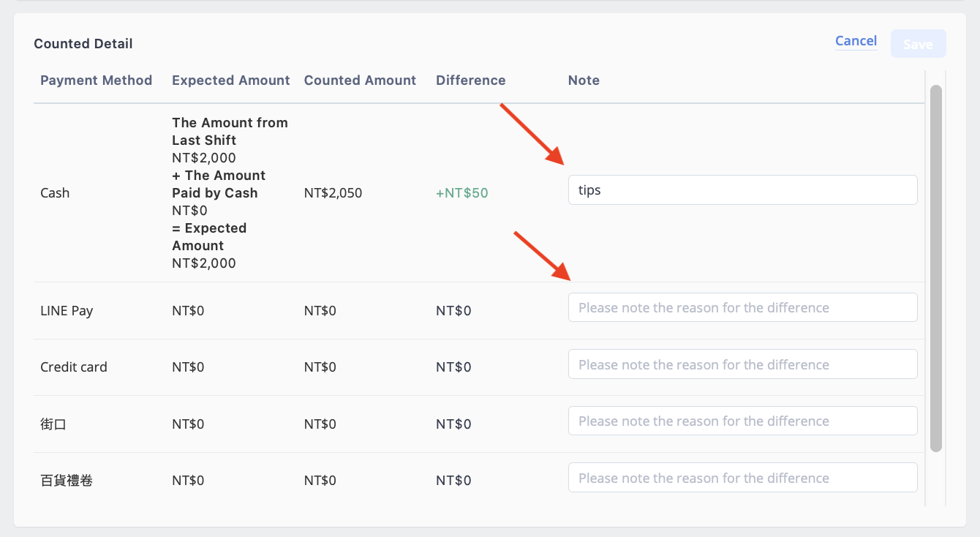The width and height of the screenshot is (980, 537).
Task: Click '+ The Amount Paid by Cash' text
Action: pos(219,184)
